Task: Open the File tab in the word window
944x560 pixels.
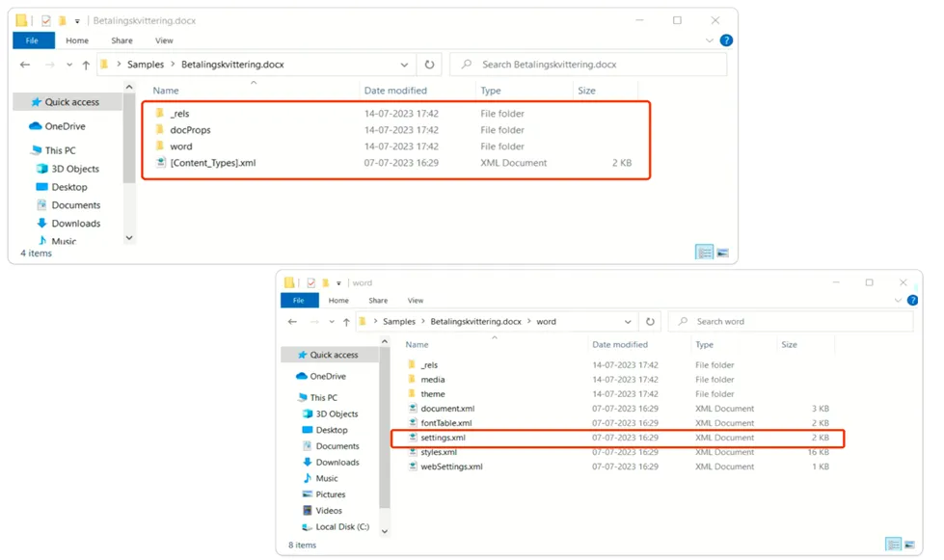Action: coord(299,300)
